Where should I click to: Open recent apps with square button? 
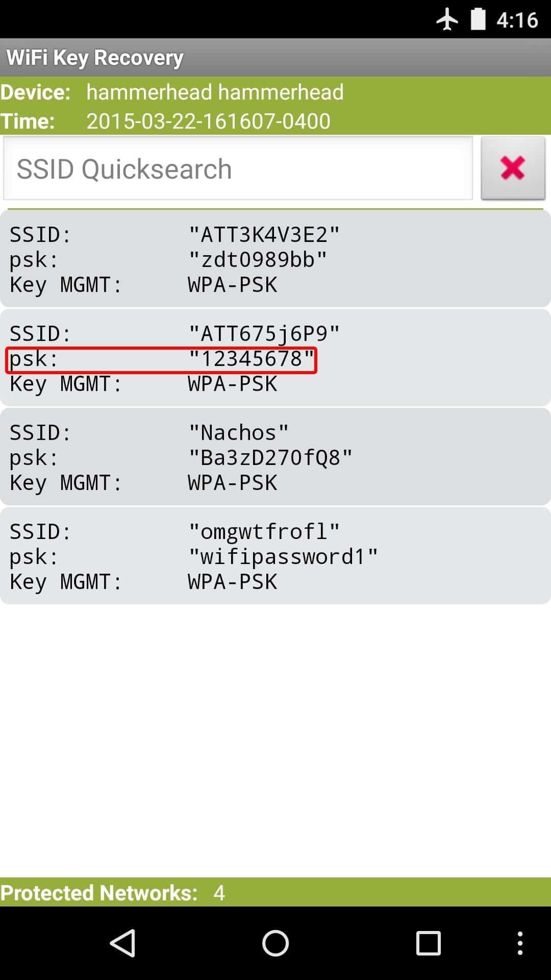click(x=428, y=943)
